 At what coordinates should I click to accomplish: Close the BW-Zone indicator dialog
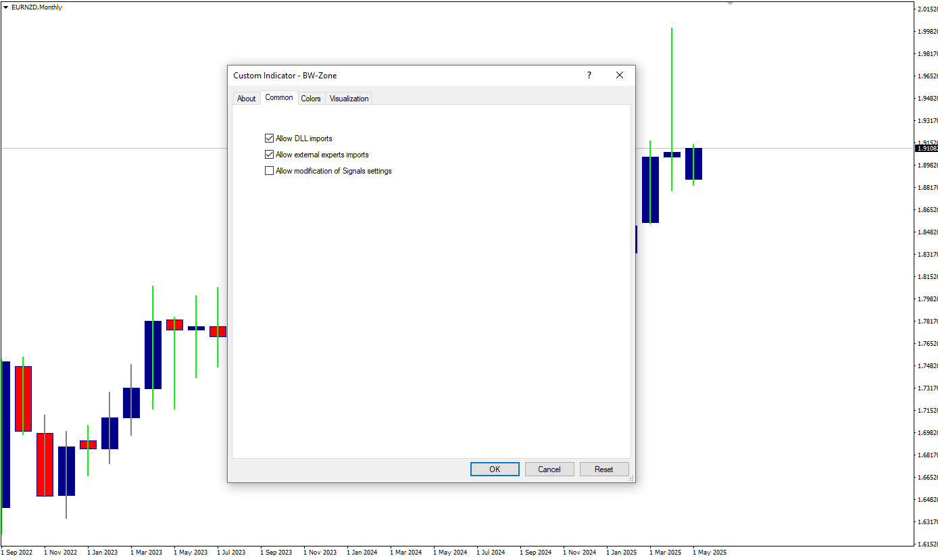pos(620,75)
